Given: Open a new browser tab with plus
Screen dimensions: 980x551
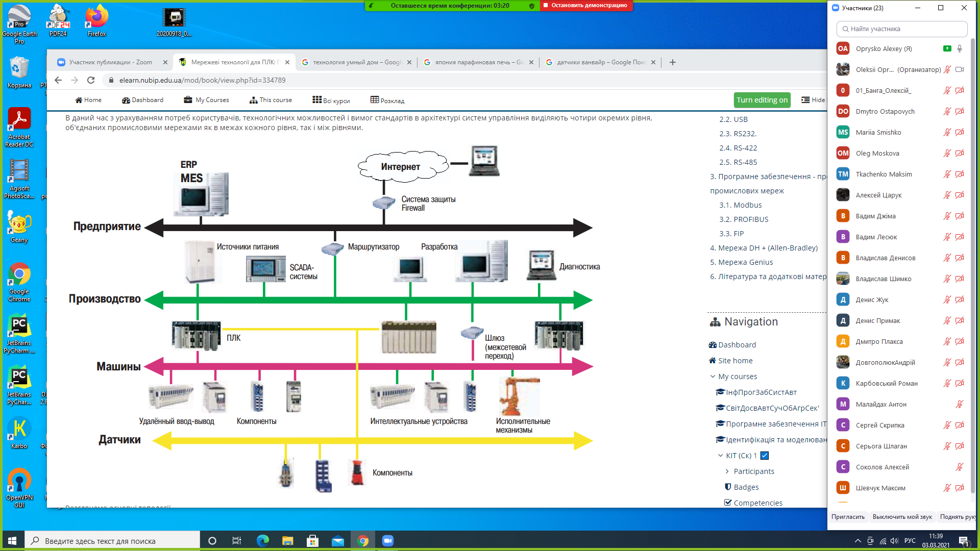Looking at the screenshot, I should (x=673, y=62).
